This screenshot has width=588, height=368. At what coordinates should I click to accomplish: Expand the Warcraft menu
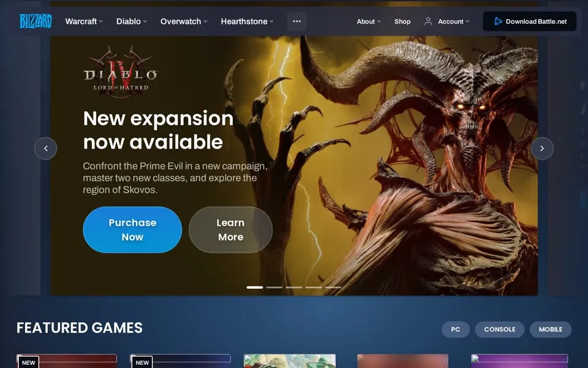[84, 21]
